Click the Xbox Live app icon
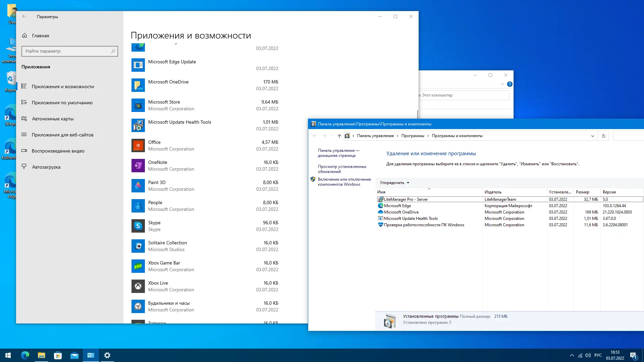Image resolution: width=644 pixels, height=362 pixels. pos(138,286)
